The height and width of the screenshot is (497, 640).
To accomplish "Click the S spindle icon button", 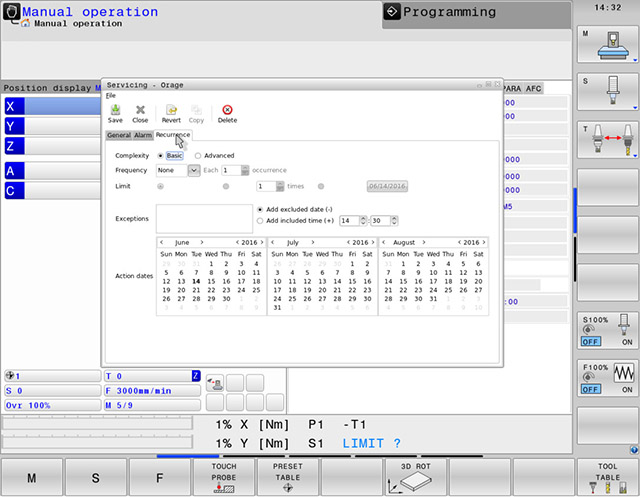I will coord(607,91).
